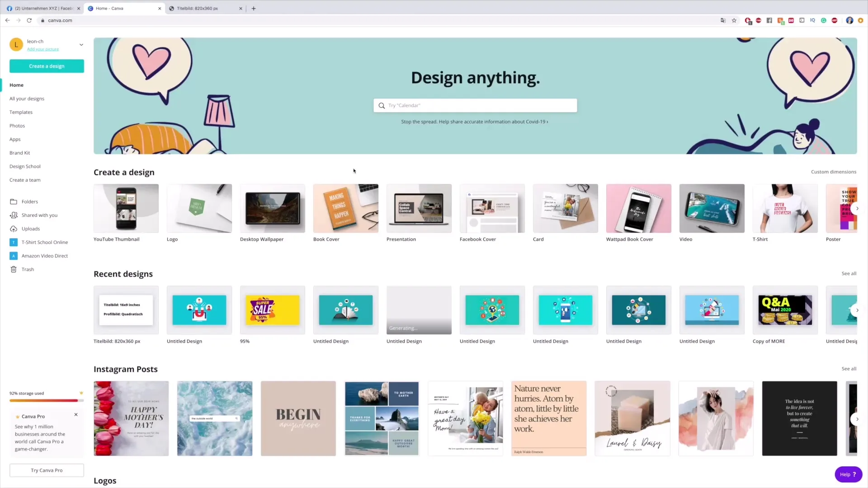Screen dimensions: 868x488
Task: Click the Create a design button
Action: click(x=47, y=66)
